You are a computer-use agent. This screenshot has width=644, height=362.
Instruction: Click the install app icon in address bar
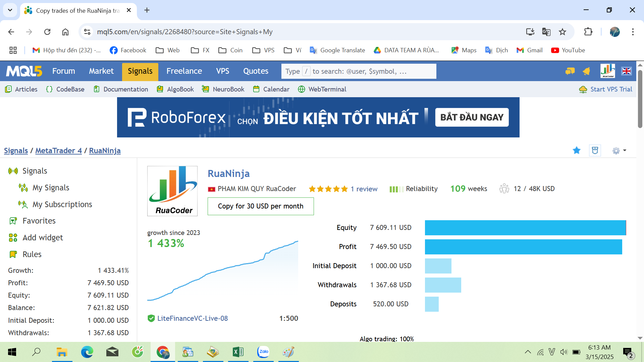pos(530,32)
